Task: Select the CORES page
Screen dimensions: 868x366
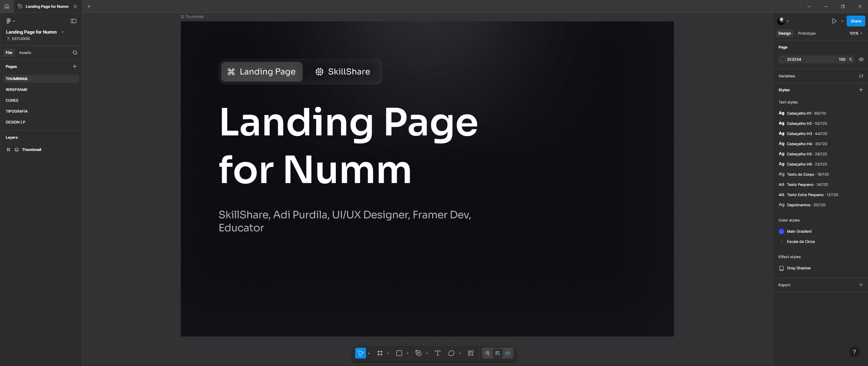Action: coord(41,100)
